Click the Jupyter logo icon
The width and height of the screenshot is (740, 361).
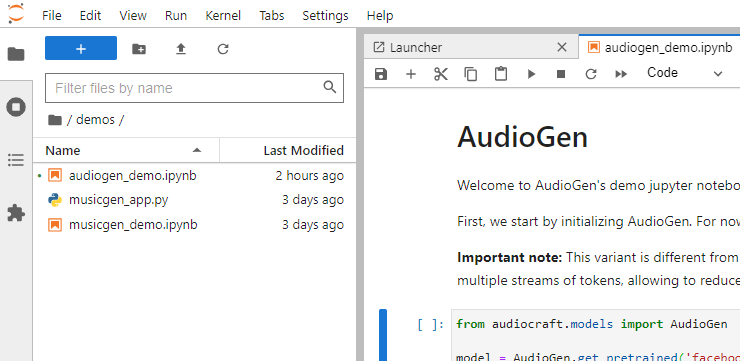click(x=16, y=13)
